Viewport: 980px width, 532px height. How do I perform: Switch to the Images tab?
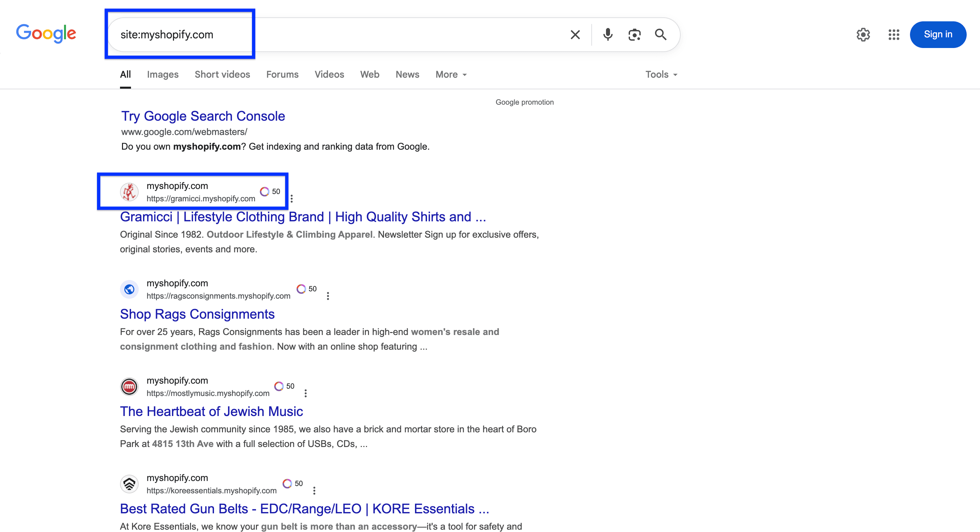tap(162, 74)
